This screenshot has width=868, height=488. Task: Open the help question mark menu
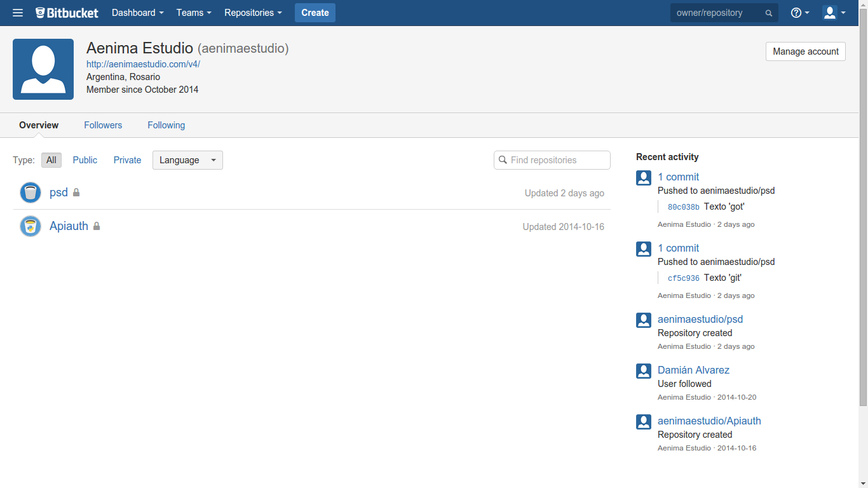click(800, 13)
